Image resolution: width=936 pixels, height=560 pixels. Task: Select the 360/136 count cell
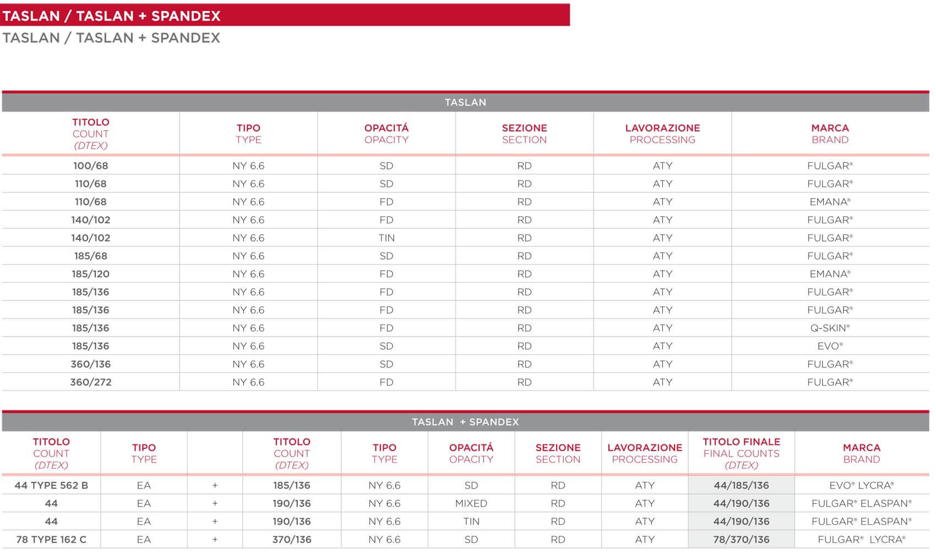tap(90, 364)
